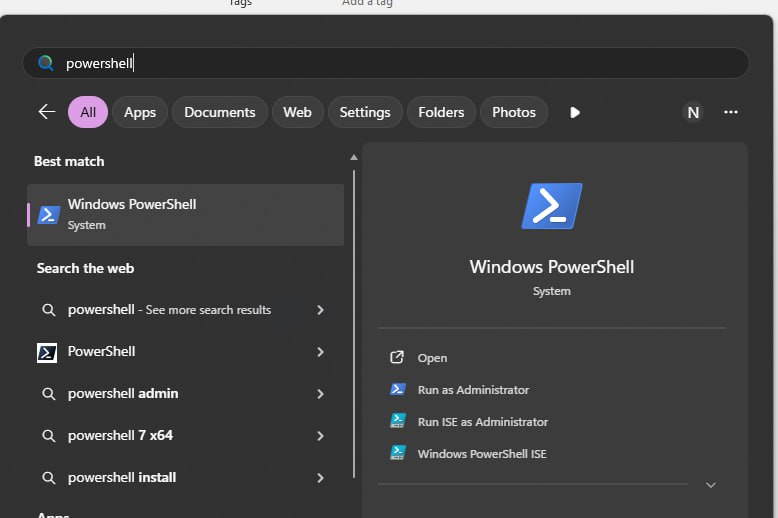
Task: Expand arrow for 'See more search results'
Action: pos(321,310)
